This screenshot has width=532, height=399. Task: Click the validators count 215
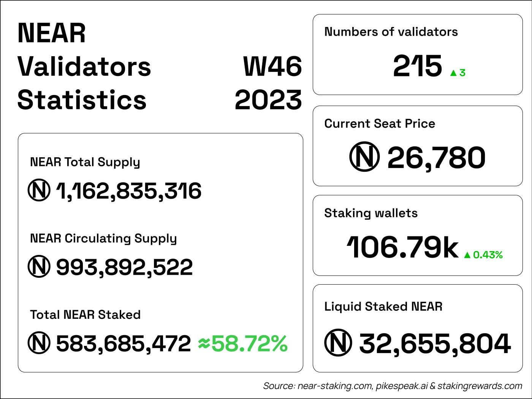pyautogui.click(x=417, y=66)
